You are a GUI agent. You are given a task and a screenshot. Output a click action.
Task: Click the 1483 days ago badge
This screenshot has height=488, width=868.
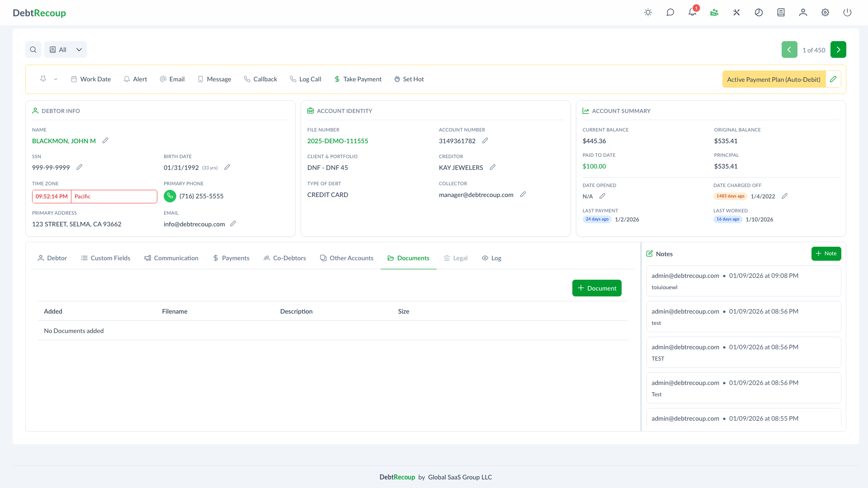(730, 196)
